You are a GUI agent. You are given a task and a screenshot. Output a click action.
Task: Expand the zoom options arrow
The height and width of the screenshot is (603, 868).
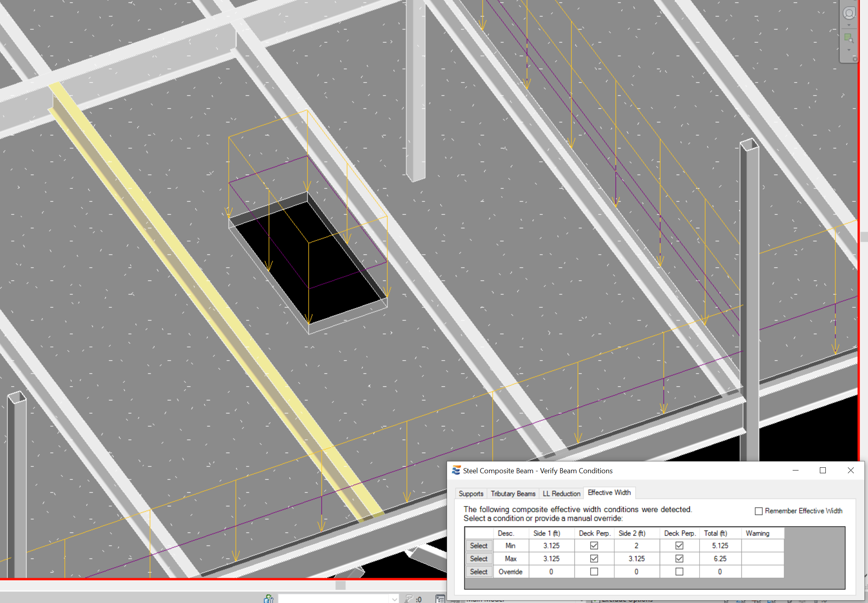(849, 50)
